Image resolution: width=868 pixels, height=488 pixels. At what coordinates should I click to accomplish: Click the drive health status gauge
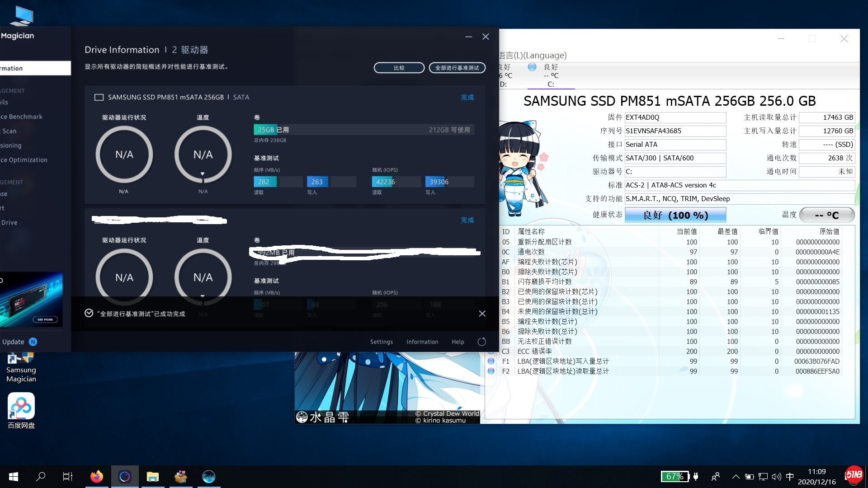pos(124,155)
